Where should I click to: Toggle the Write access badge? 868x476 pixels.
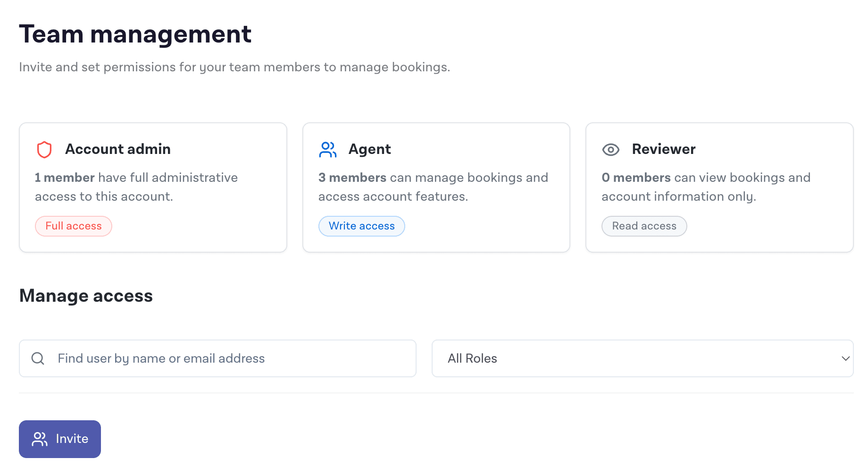pos(361,226)
